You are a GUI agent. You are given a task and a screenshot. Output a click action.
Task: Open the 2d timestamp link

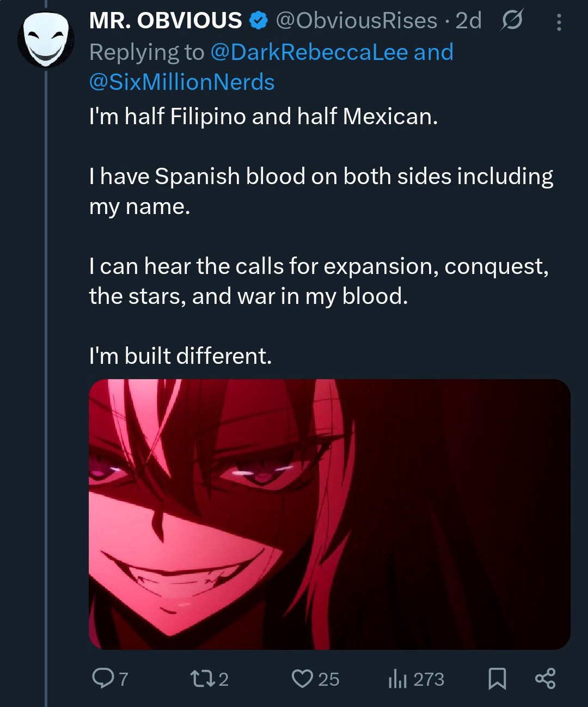(468, 21)
